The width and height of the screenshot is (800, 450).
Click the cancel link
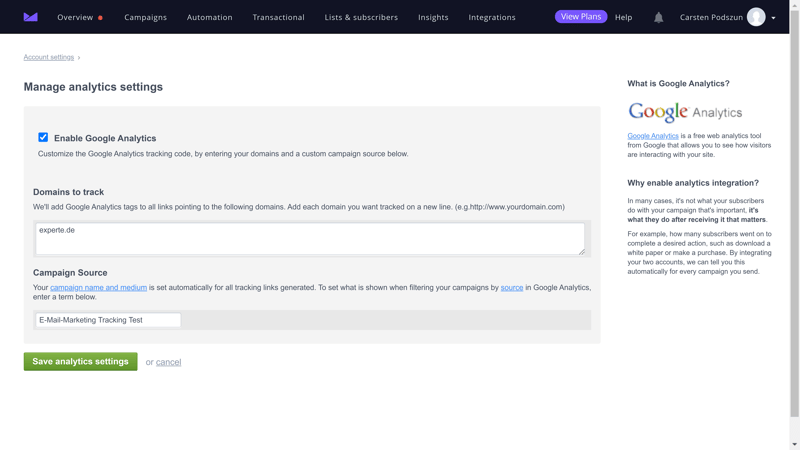(x=168, y=362)
